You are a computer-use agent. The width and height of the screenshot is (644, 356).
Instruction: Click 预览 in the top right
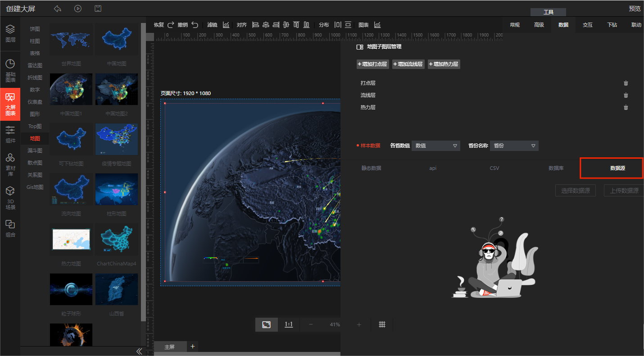coord(635,9)
